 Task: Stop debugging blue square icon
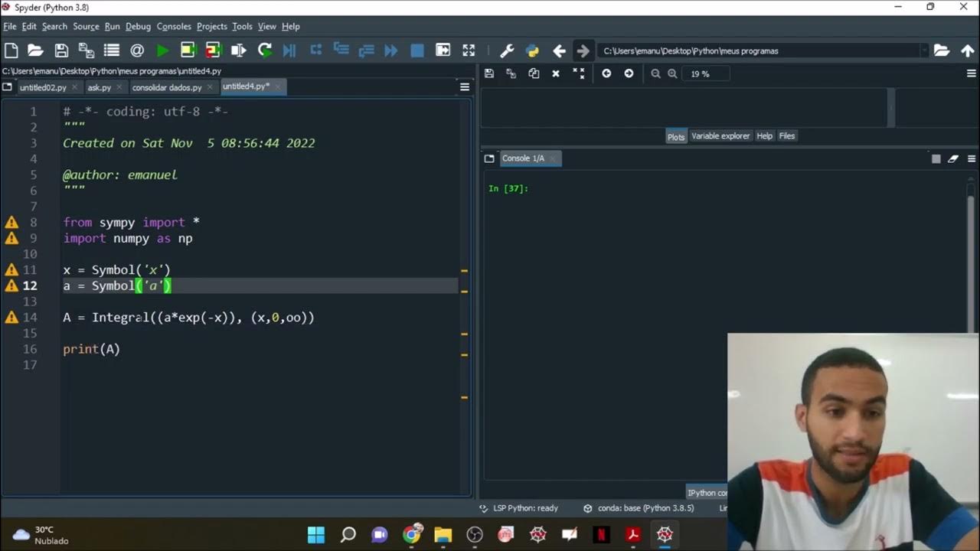tap(416, 51)
